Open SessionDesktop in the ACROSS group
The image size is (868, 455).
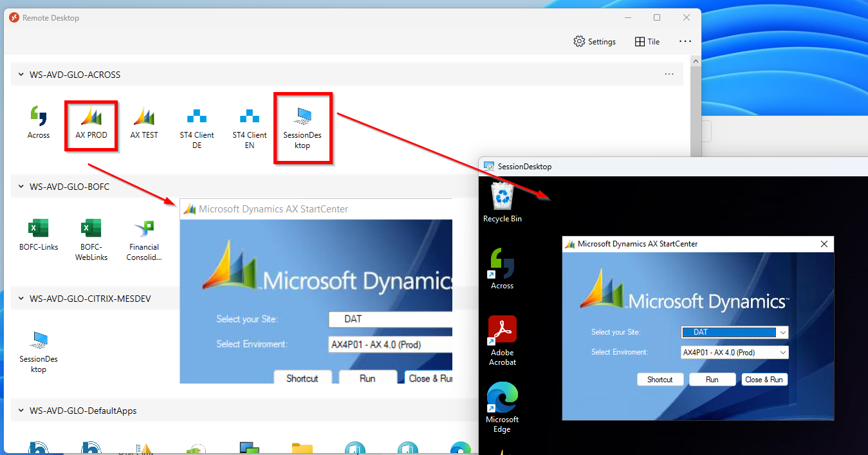click(x=302, y=129)
